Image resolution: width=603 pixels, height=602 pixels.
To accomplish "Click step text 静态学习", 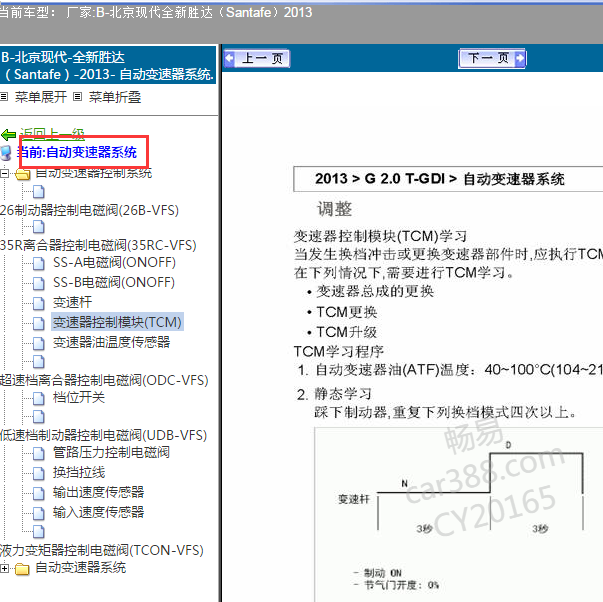I will (x=343, y=394).
